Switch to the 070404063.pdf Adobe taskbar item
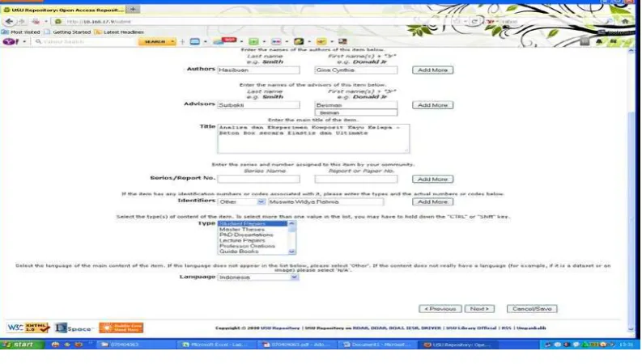 pyautogui.click(x=296, y=345)
